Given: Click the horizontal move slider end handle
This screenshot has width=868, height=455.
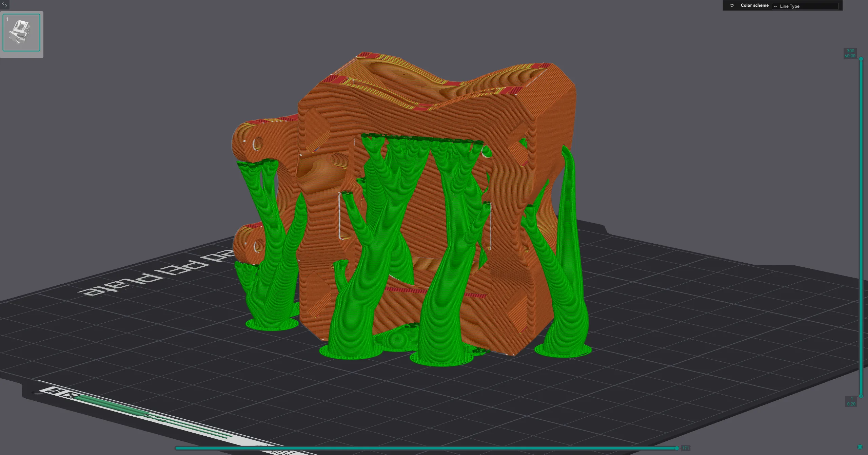Looking at the screenshot, I should (677, 448).
